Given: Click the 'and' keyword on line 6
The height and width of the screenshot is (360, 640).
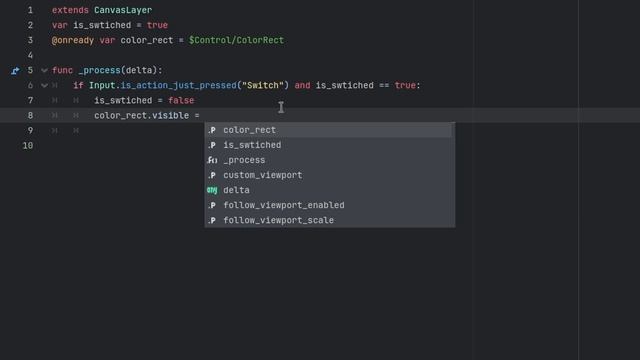Looking at the screenshot, I should (x=302, y=85).
